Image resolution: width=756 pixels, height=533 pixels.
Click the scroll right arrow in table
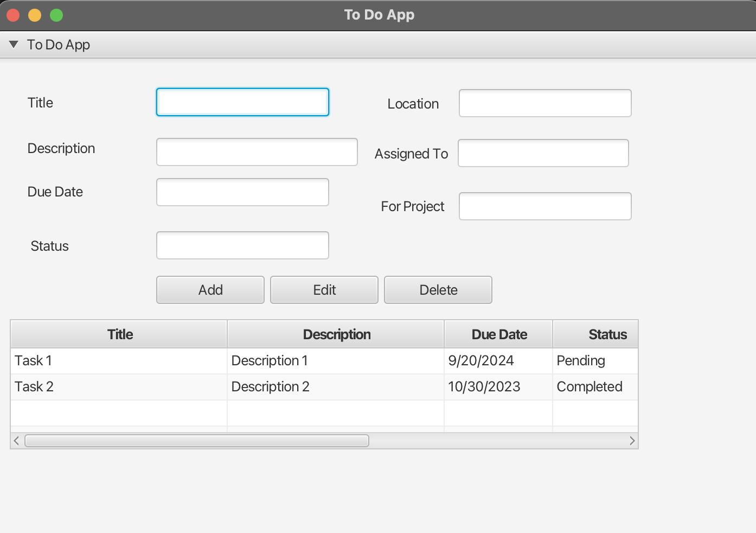(x=632, y=441)
